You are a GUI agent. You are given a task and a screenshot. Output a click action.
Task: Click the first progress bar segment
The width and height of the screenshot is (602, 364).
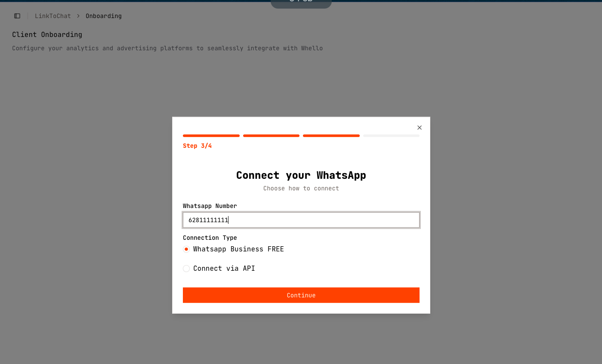211,136
